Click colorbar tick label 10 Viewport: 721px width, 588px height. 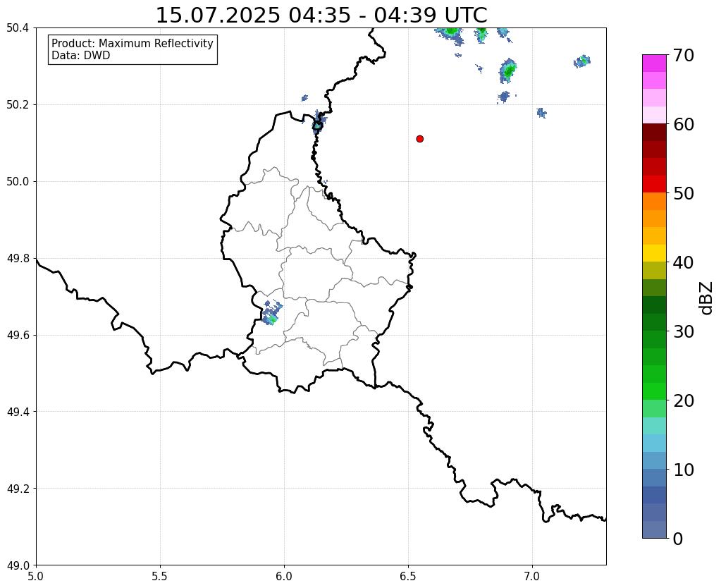pos(684,470)
